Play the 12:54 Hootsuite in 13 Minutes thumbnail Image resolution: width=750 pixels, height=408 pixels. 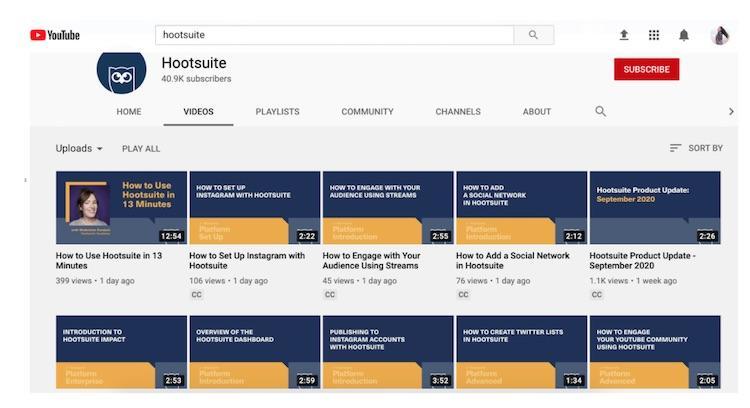pos(121,208)
